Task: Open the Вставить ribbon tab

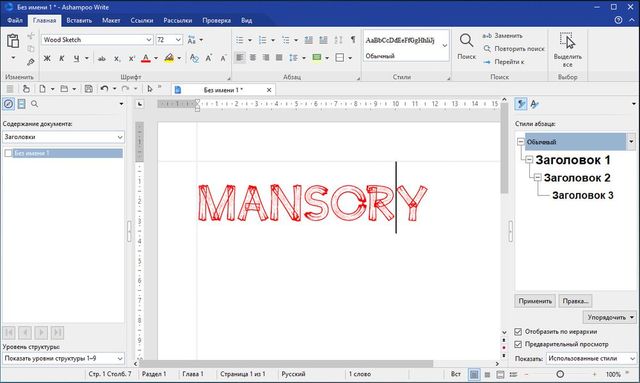Action: coord(79,20)
